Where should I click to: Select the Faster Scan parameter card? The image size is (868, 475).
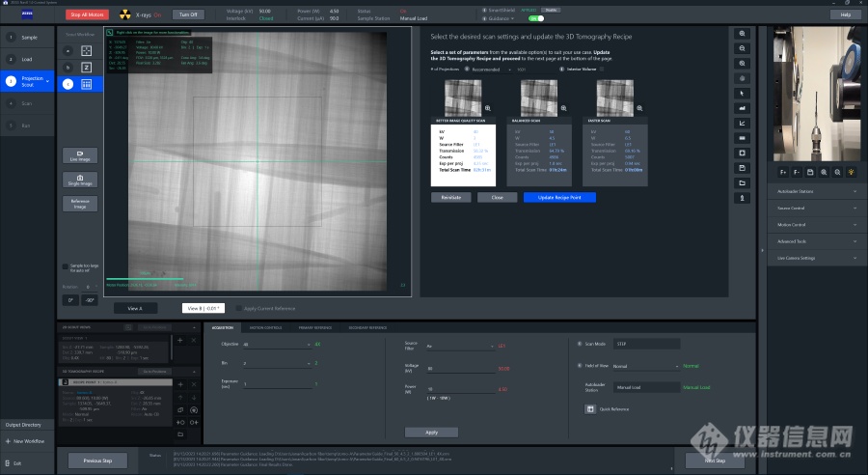[x=615, y=152]
